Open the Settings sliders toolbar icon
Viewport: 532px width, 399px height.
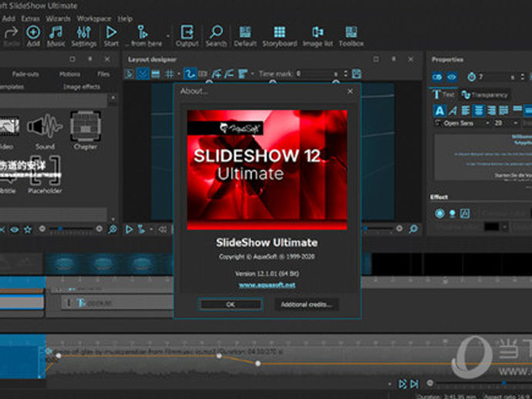pyautogui.click(x=84, y=32)
